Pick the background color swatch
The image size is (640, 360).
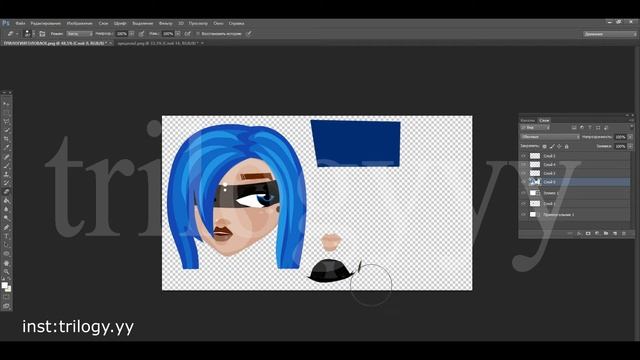point(9,289)
